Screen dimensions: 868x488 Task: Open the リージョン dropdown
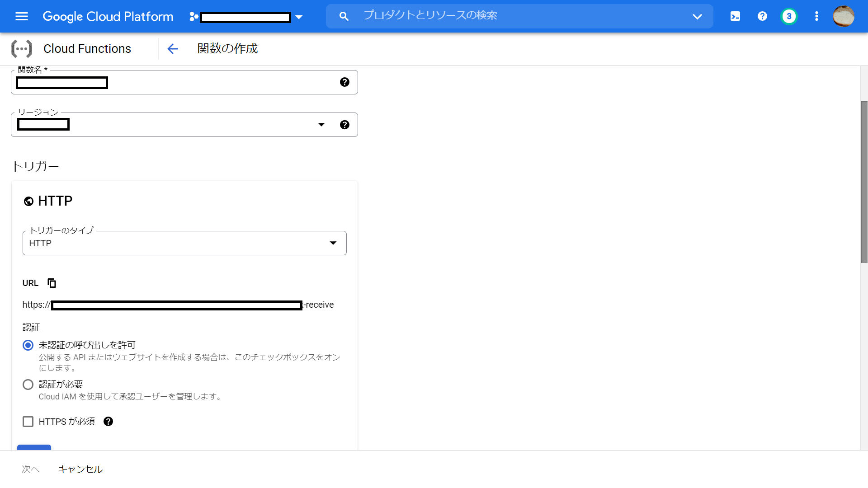pyautogui.click(x=321, y=124)
